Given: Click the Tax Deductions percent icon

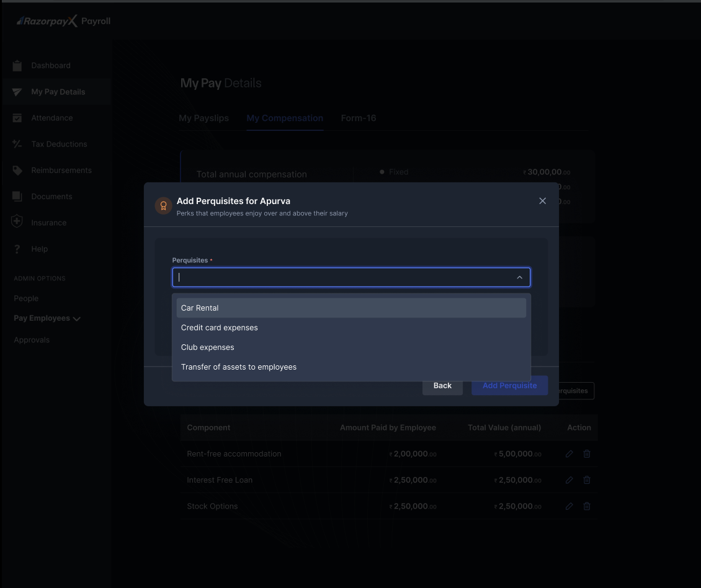Looking at the screenshot, I should (17, 144).
